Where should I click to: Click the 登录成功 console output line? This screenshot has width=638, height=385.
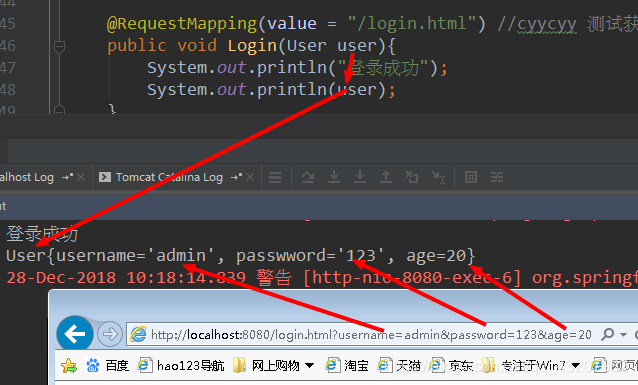tap(42, 234)
